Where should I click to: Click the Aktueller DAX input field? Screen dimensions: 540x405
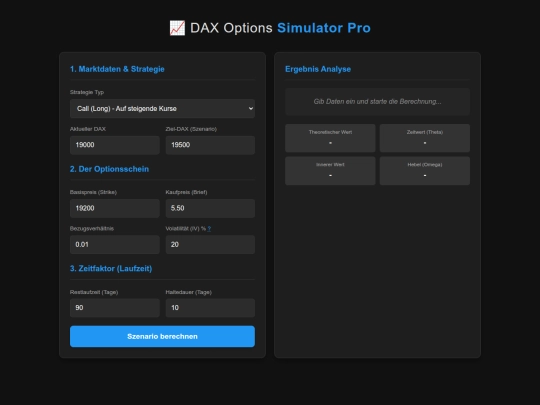(115, 145)
